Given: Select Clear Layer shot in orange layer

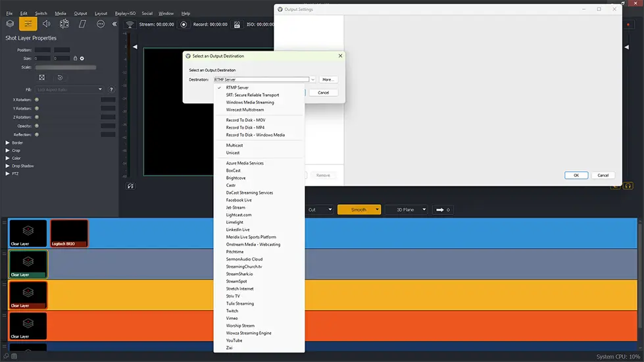Looking at the screenshot, I should point(28,326).
